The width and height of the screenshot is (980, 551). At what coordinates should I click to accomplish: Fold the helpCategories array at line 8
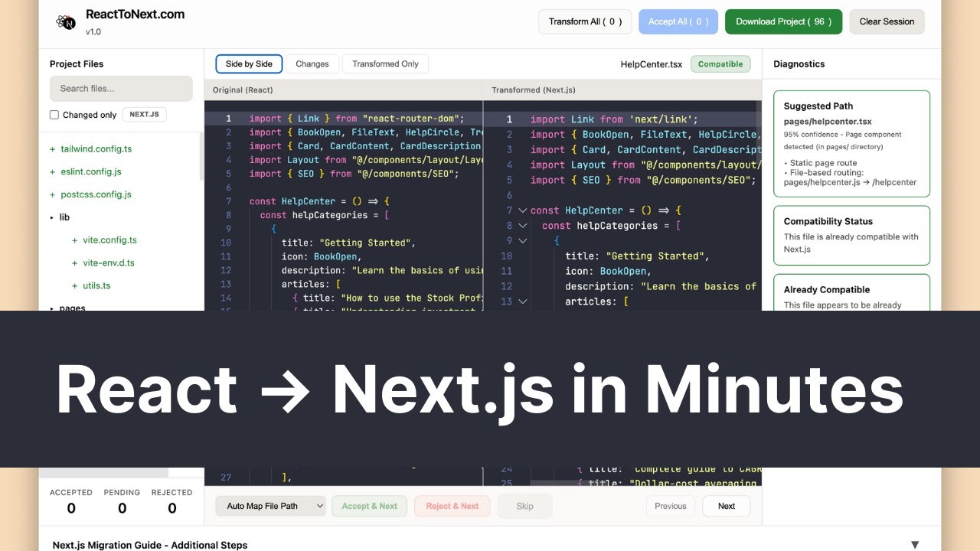(523, 226)
